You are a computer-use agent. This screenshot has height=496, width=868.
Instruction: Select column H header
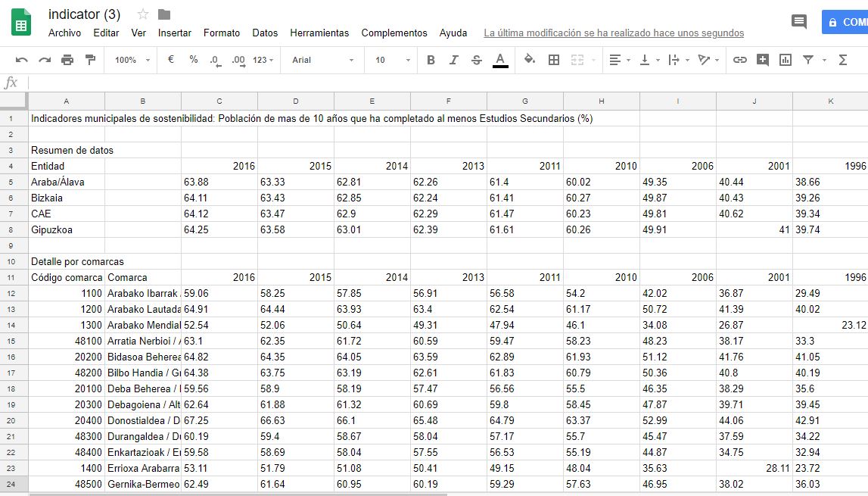point(601,101)
